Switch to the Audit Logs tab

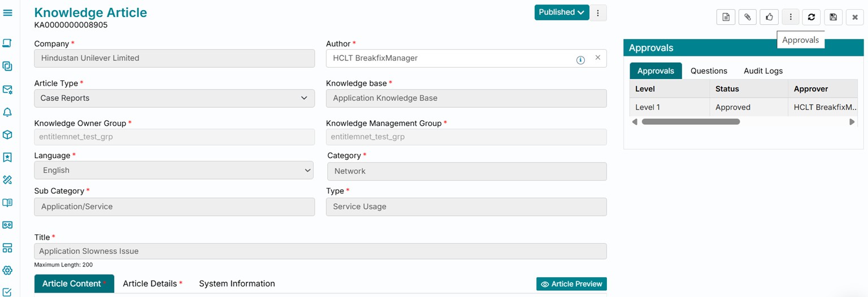(x=763, y=71)
